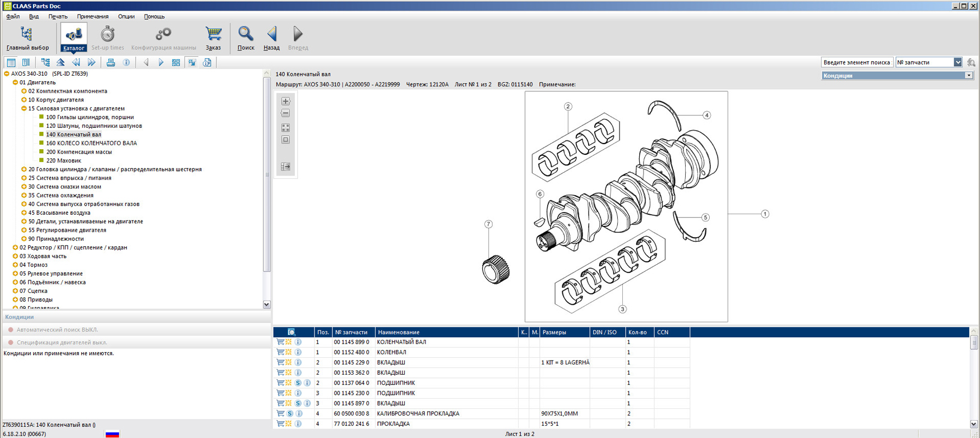The height and width of the screenshot is (438, 980).
Task: Open the Печать menu
Action: pos(58,17)
